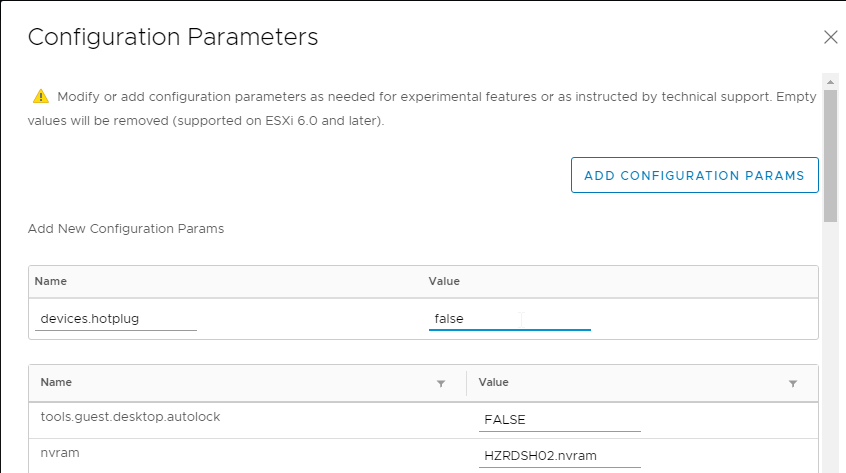The image size is (846, 473).
Task: Click the yellow warning triangle icon
Action: click(x=40, y=97)
